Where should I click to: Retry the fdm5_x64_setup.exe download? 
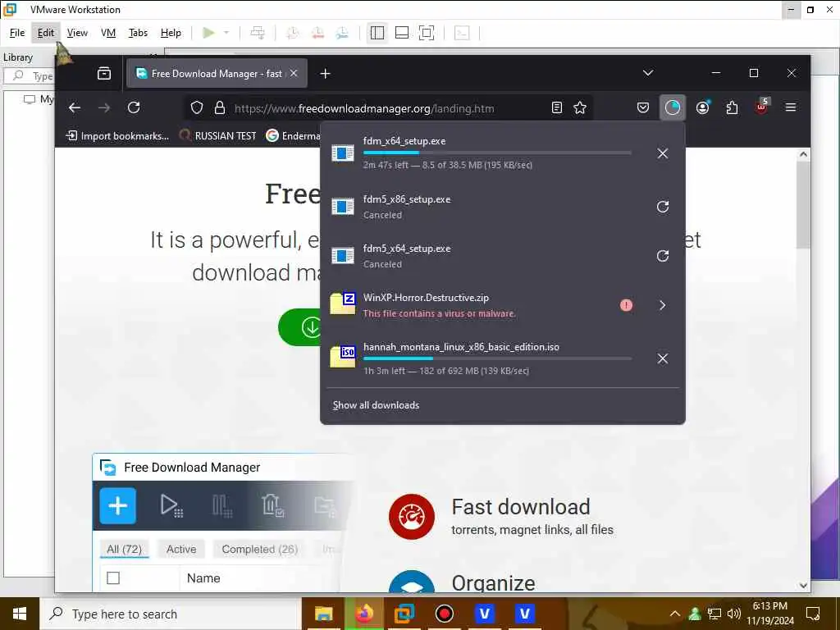pos(662,256)
